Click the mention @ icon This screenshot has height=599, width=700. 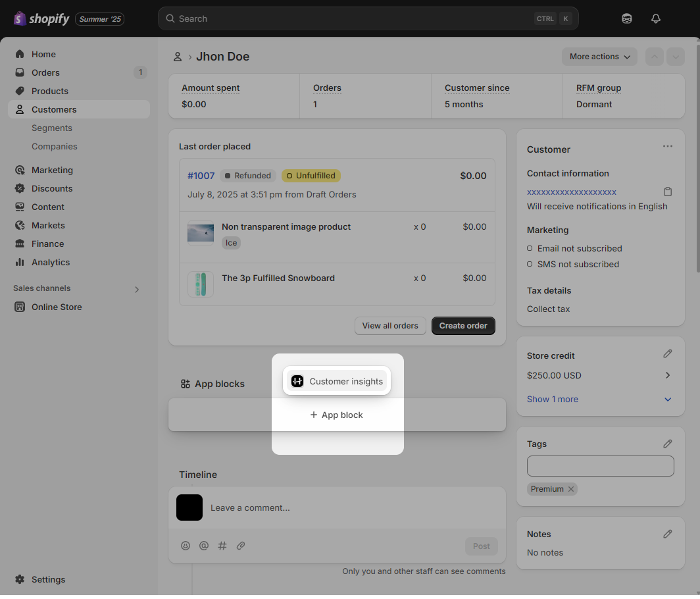[204, 546]
